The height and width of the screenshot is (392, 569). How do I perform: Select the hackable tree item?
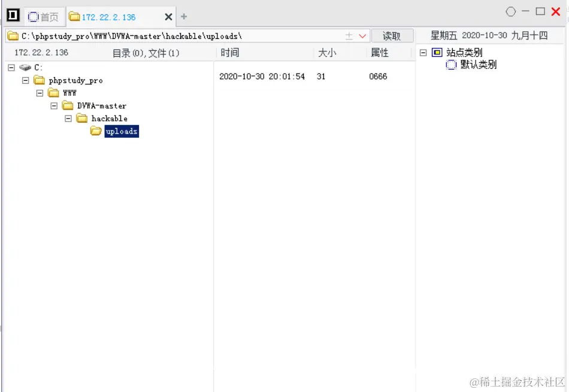click(109, 118)
